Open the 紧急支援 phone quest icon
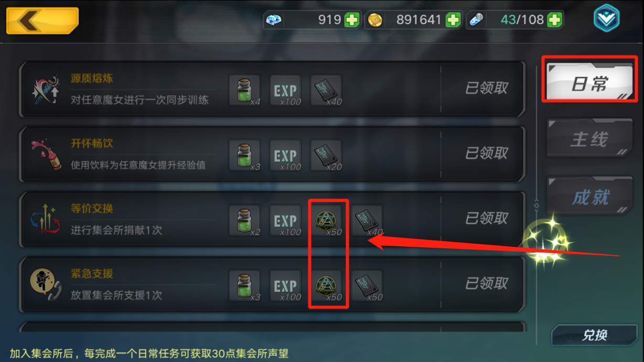Screen dimensions: 644x362 [x=45, y=285]
